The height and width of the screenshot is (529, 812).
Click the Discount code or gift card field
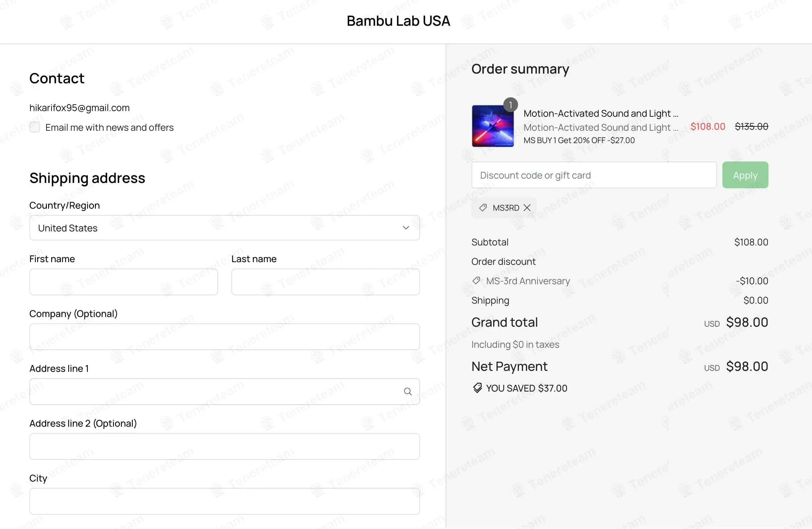click(594, 175)
